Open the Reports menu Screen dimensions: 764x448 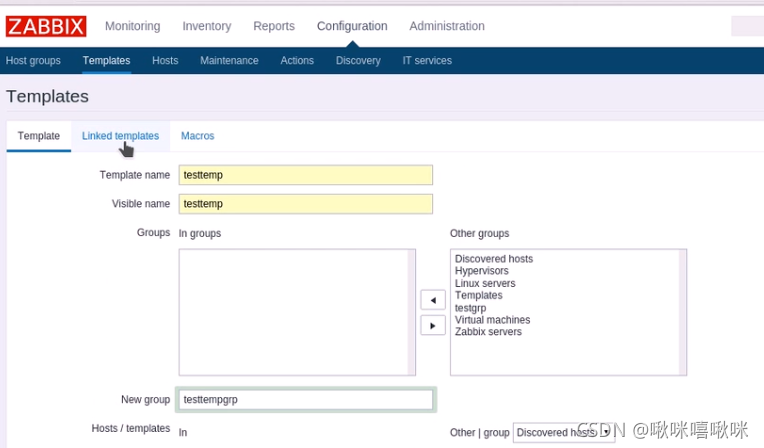pyautogui.click(x=274, y=26)
